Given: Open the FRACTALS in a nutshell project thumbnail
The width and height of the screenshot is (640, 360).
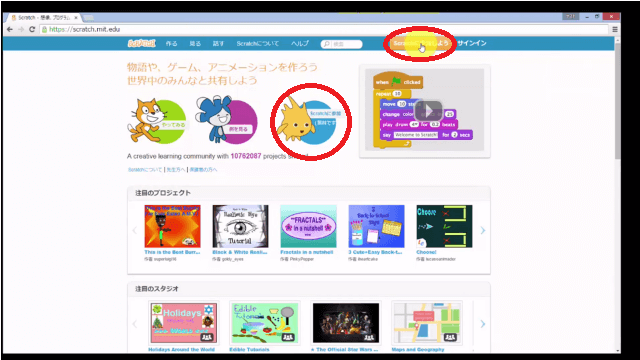Looking at the screenshot, I should point(309,226).
